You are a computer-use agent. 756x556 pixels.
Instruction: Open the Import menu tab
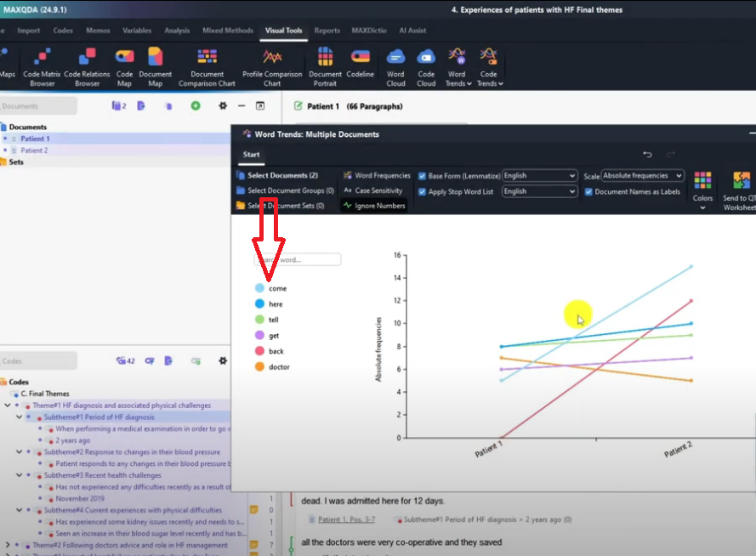[x=28, y=31]
